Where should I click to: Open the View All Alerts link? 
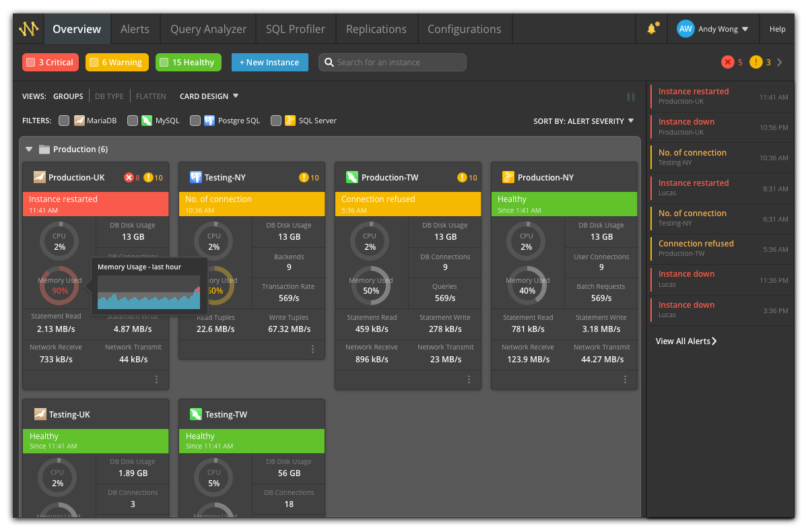[685, 341]
